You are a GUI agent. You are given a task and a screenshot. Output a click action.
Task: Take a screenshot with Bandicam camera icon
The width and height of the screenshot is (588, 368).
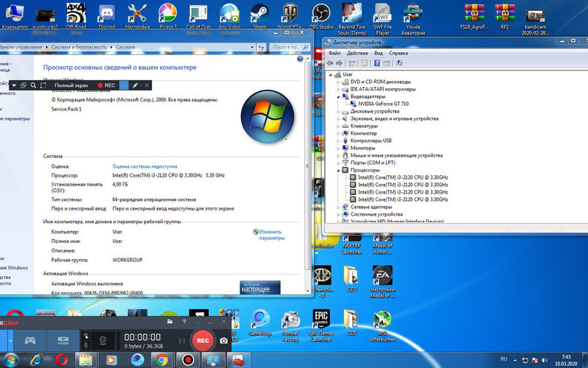click(223, 341)
